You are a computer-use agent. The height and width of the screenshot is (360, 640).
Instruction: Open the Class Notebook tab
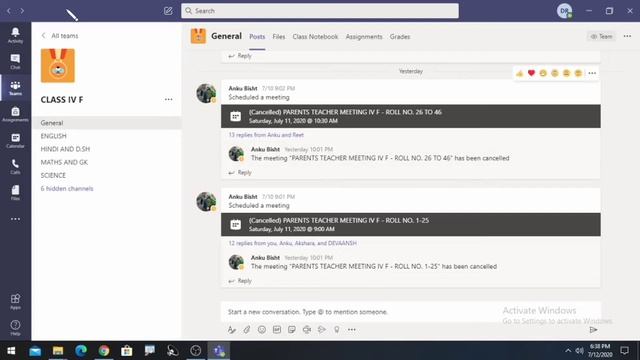point(315,37)
